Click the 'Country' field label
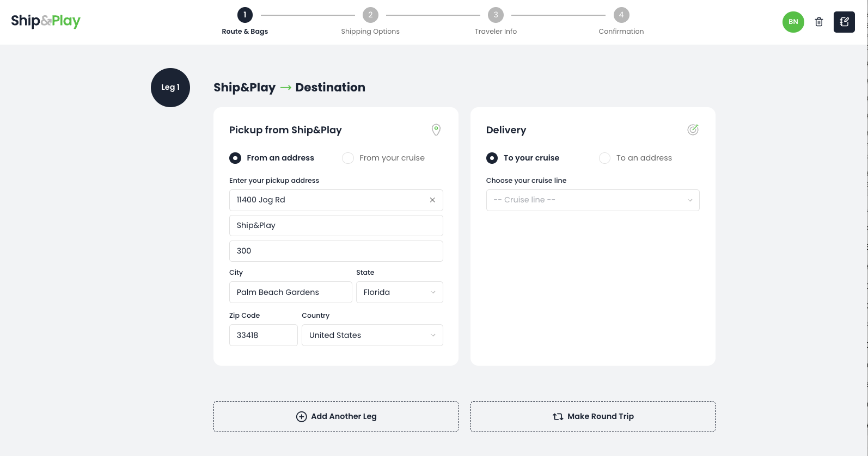 (x=315, y=316)
